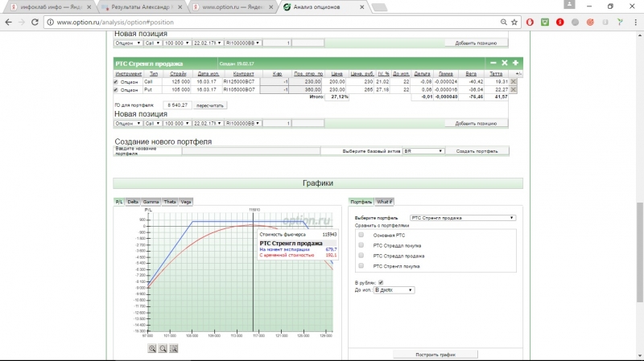Screen dimensions: 644x361
Task: Click the +/- column header toggle
Action: click(x=518, y=74)
